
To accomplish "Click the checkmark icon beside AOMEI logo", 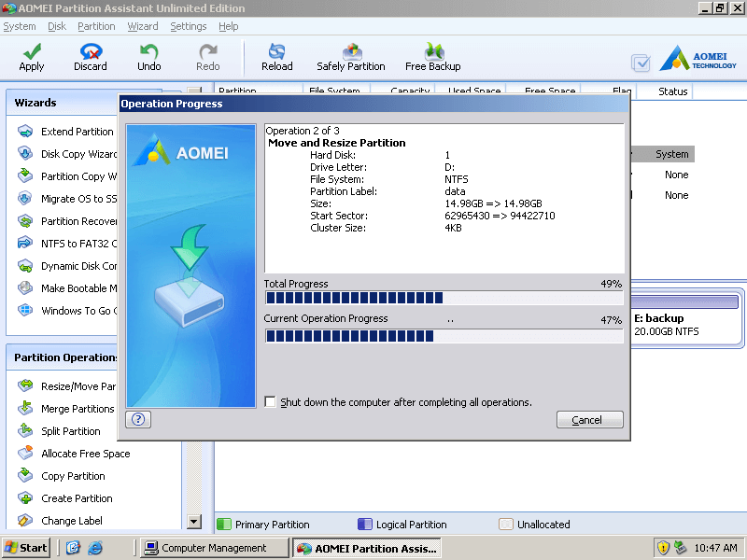I will (x=641, y=63).
